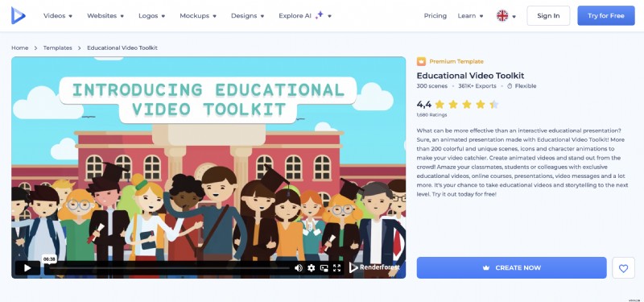Click the 300 scenes text

(432, 86)
